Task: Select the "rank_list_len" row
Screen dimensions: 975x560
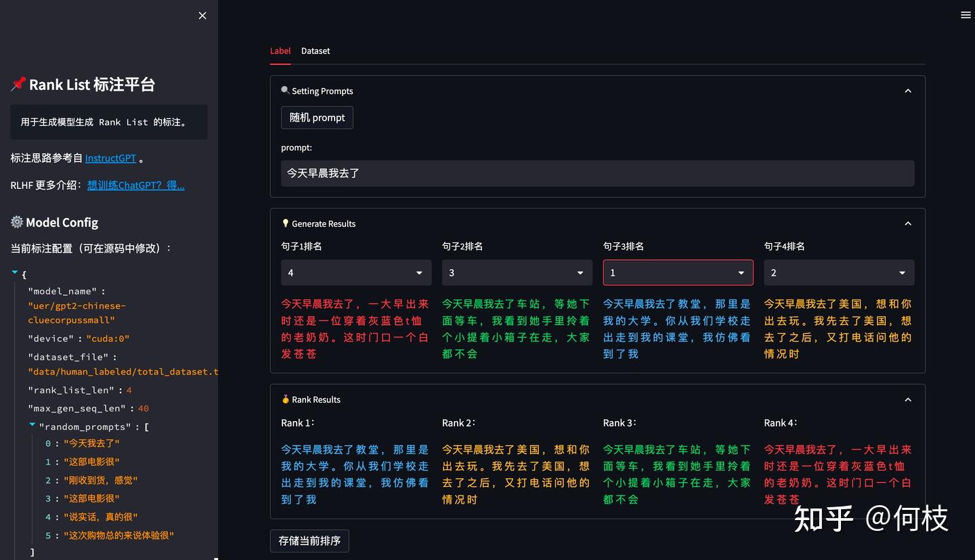Action: click(80, 390)
